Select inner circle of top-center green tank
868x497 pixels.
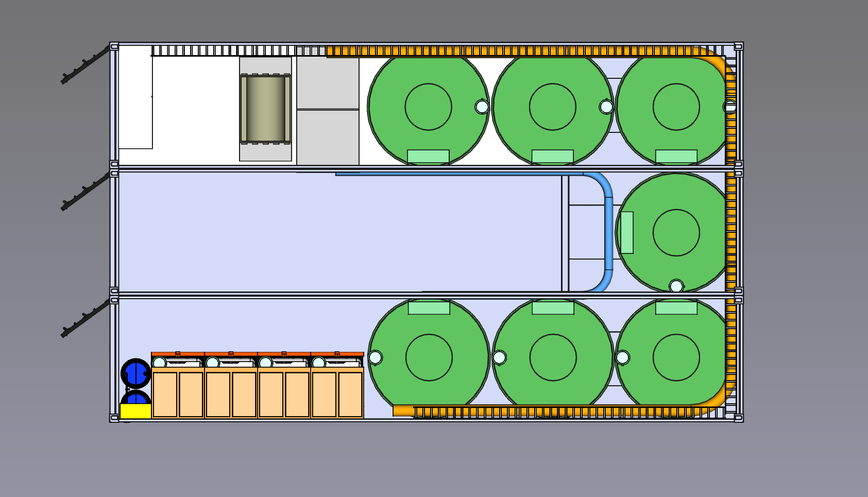click(x=553, y=107)
